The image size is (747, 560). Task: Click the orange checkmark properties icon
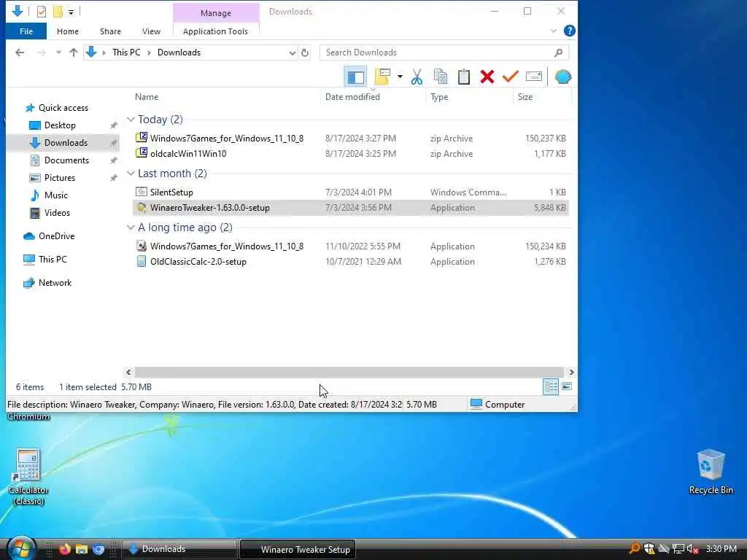click(x=510, y=77)
